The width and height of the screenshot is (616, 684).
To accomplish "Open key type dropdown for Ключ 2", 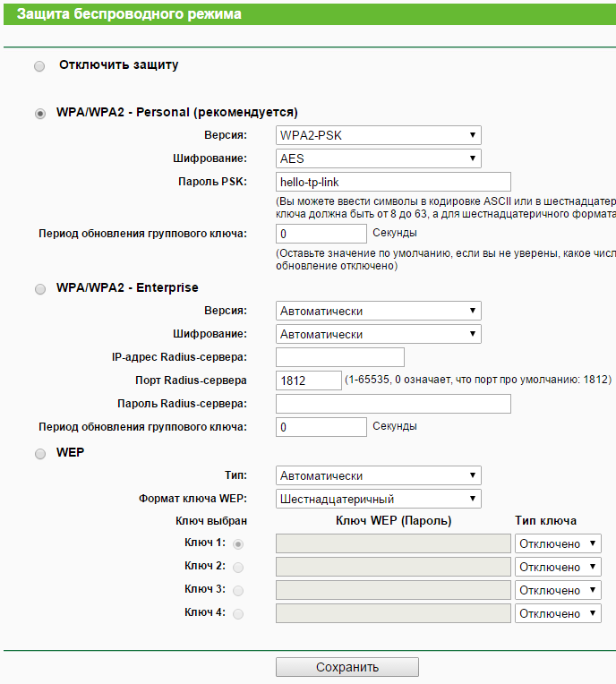I will (x=558, y=567).
